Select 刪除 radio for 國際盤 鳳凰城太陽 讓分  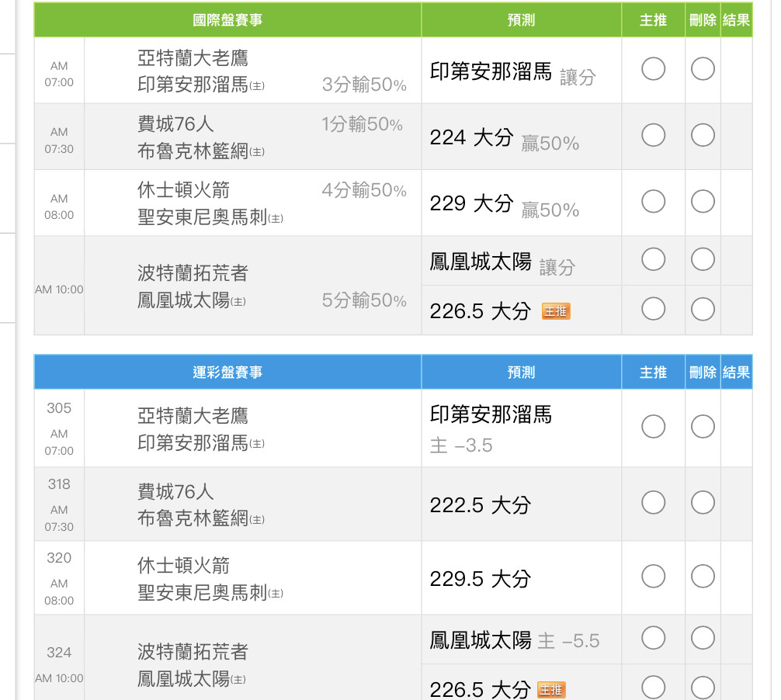(703, 259)
